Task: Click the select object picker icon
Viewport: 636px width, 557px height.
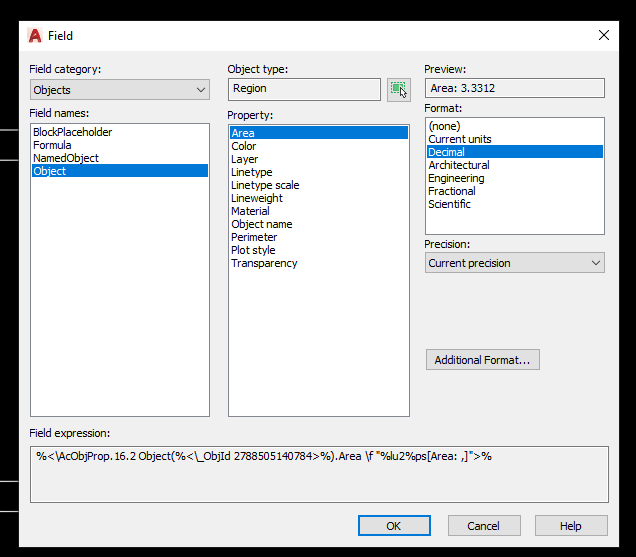Action: point(399,89)
